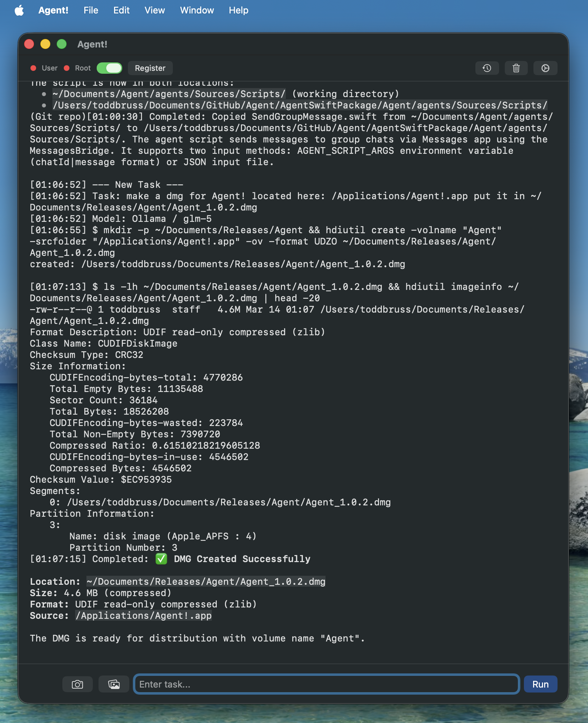
Task: Open the Help menu
Action: pos(238,10)
